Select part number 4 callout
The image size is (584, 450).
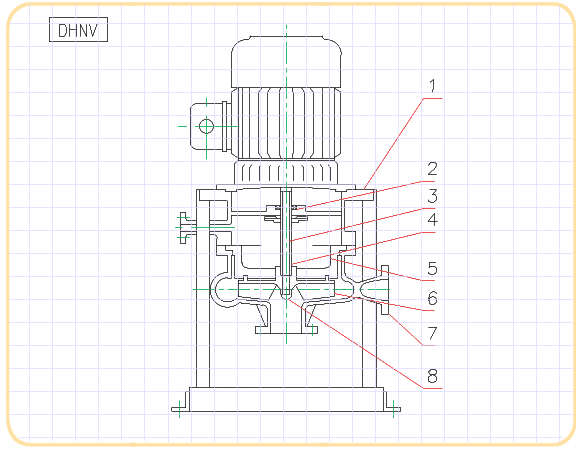[432, 220]
